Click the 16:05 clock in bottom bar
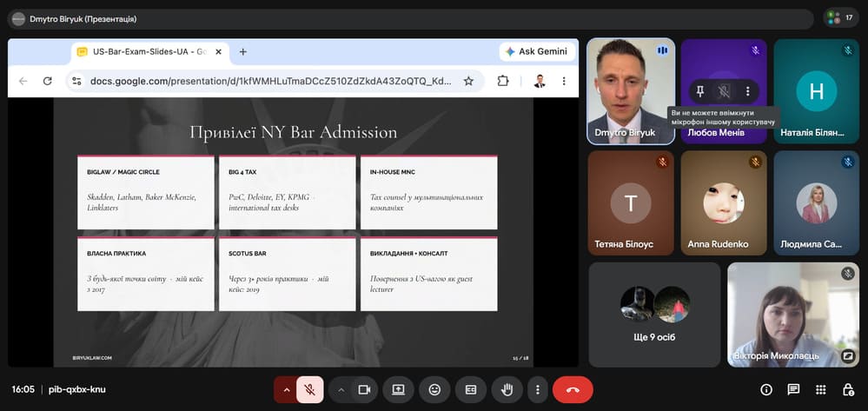868x411 pixels. pyautogui.click(x=23, y=389)
